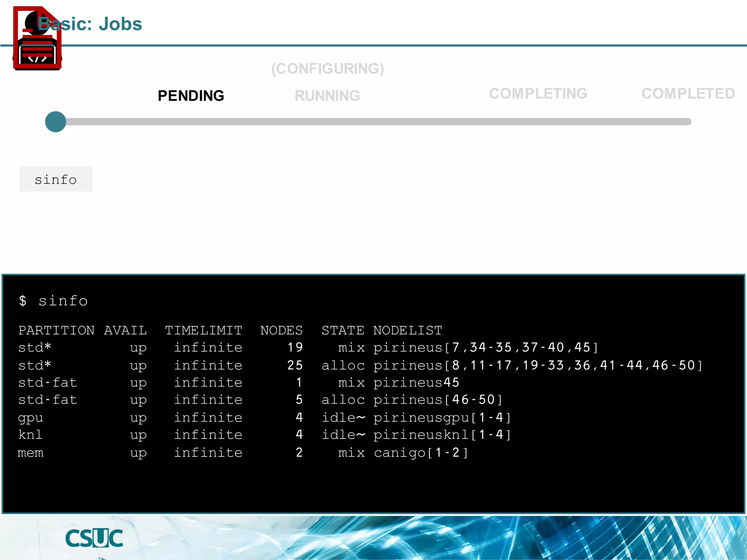Click the CSUC logo
Image resolution: width=747 pixels, height=560 pixels.
[94, 538]
